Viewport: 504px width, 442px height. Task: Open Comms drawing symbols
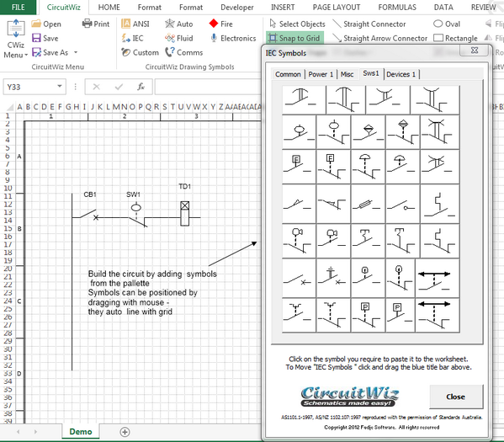pos(184,52)
